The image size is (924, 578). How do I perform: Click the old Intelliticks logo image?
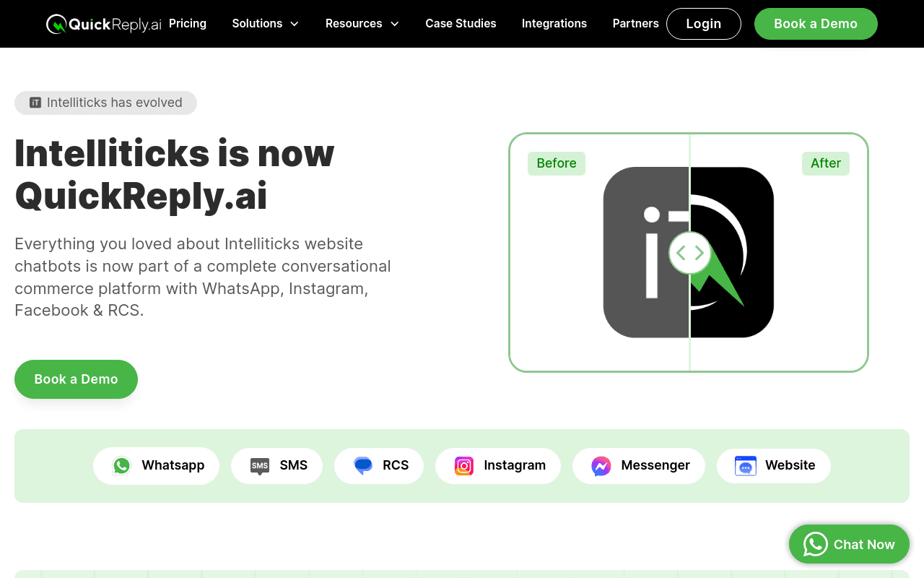pyautogui.click(x=646, y=252)
